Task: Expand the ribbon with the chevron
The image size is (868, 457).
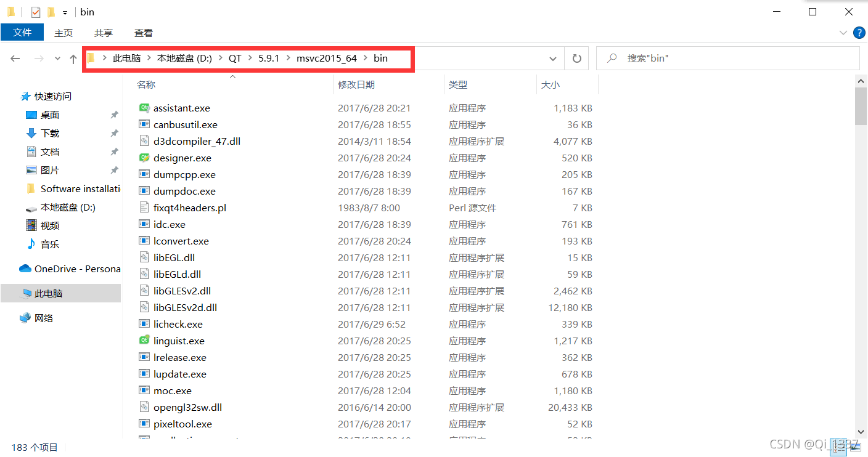Action: click(843, 33)
